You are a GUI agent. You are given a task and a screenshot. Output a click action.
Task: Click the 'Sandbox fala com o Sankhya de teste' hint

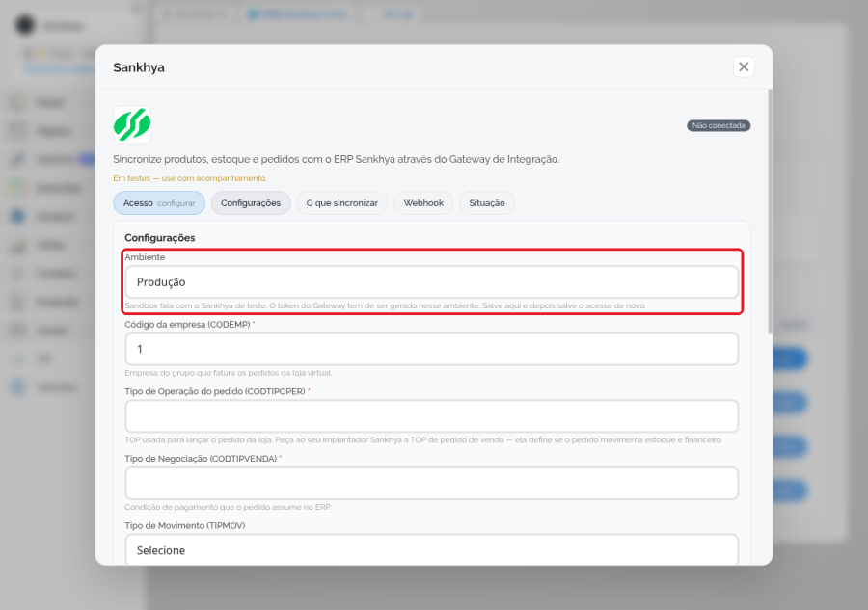pos(385,305)
